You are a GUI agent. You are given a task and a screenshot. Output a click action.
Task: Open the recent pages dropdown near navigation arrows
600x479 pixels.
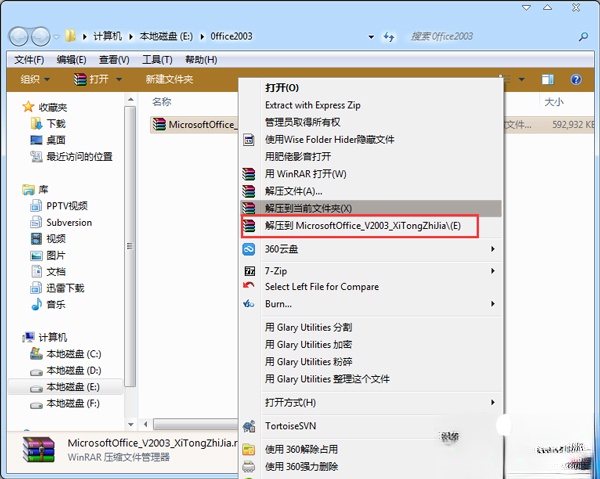(x=56, y=37)
